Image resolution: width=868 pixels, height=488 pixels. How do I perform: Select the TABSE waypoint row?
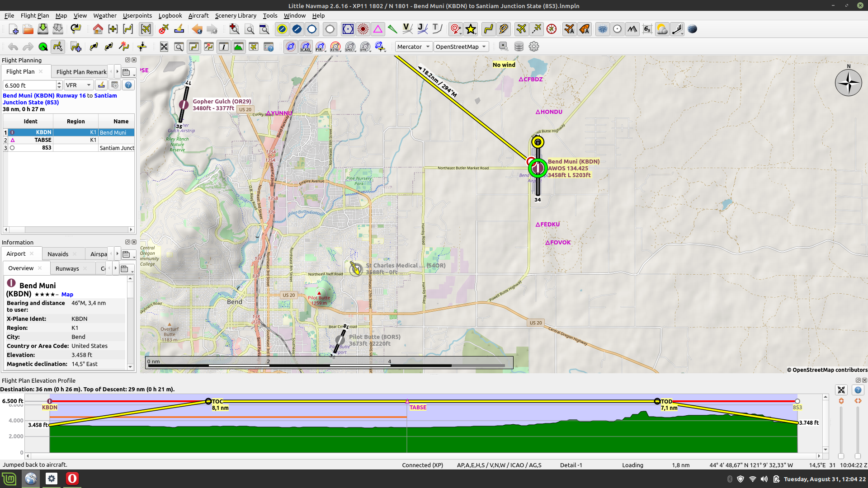69,140
